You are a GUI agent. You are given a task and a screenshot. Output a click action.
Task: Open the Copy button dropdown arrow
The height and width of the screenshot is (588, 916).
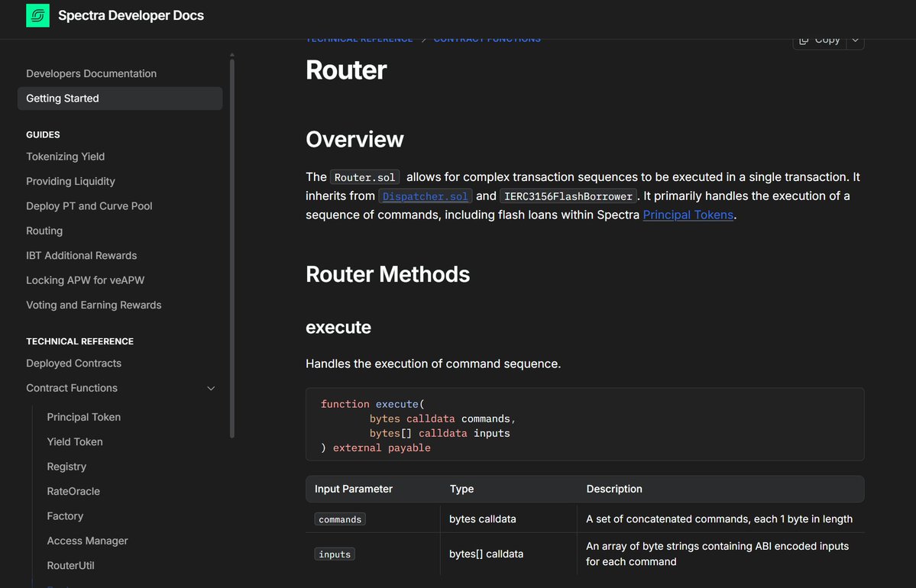[855, 41]
